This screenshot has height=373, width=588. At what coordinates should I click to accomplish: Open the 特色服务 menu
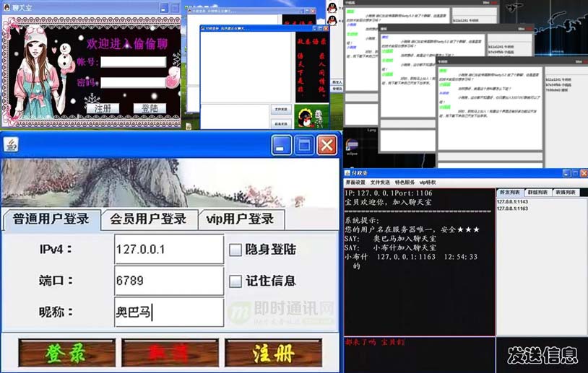click(x=405, y=183)
